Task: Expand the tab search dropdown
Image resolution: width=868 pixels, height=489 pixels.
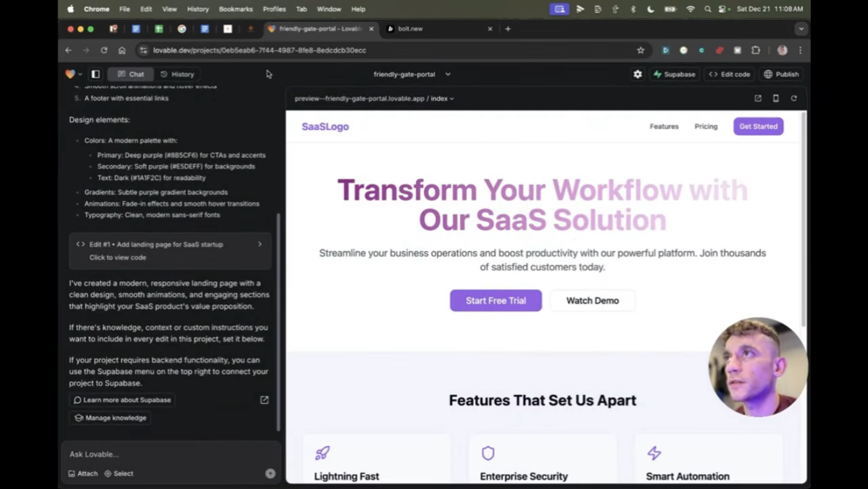Action: pos(801,29)
